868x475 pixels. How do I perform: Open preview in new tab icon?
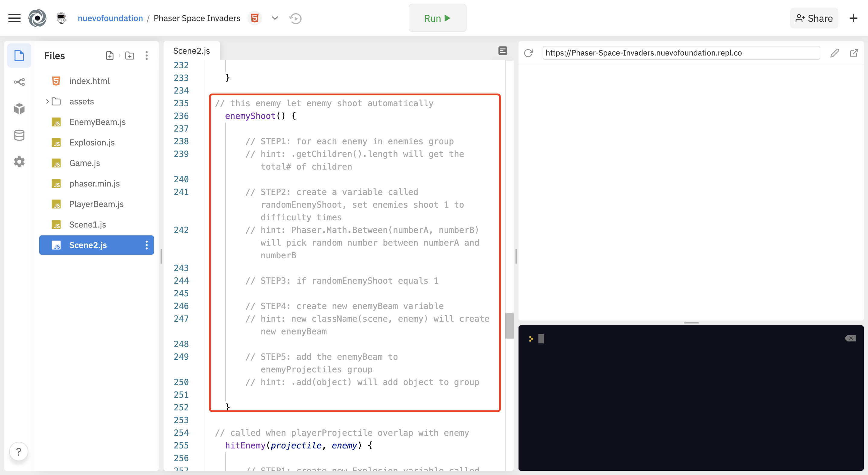pos(854,53)
